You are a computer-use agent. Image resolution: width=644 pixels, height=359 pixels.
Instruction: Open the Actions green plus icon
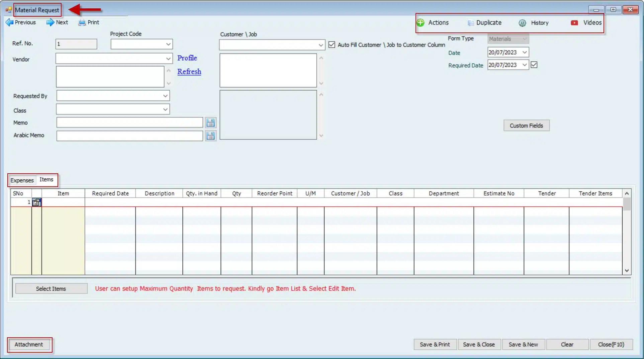(421, 23)
